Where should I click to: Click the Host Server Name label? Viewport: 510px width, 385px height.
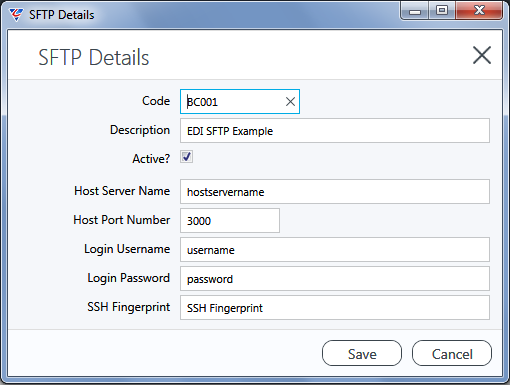[x=122, y=191]
